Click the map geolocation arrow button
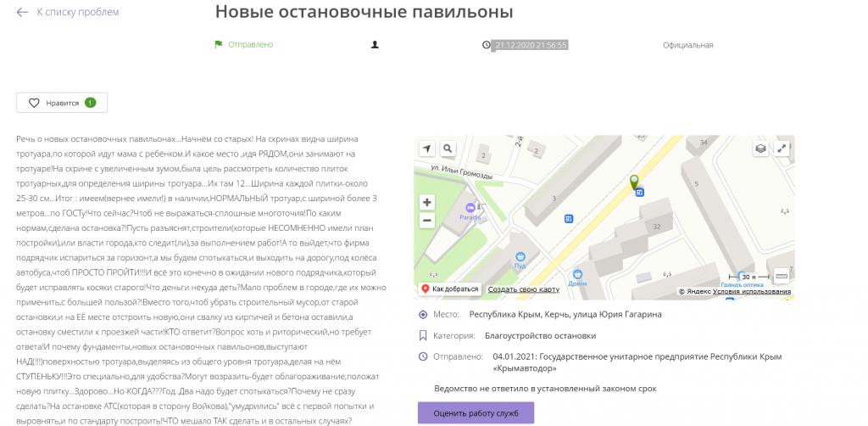The width and height of the screenshot is (868, 426). click(426, 149)
